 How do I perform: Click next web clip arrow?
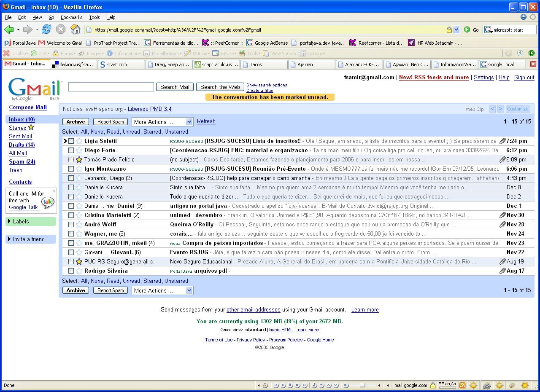[x=500, y=109]
